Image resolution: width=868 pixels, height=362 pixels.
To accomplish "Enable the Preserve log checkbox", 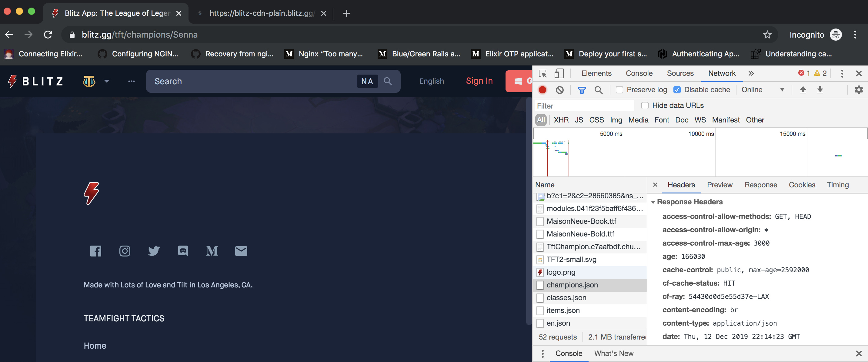I will coord(619,90).
